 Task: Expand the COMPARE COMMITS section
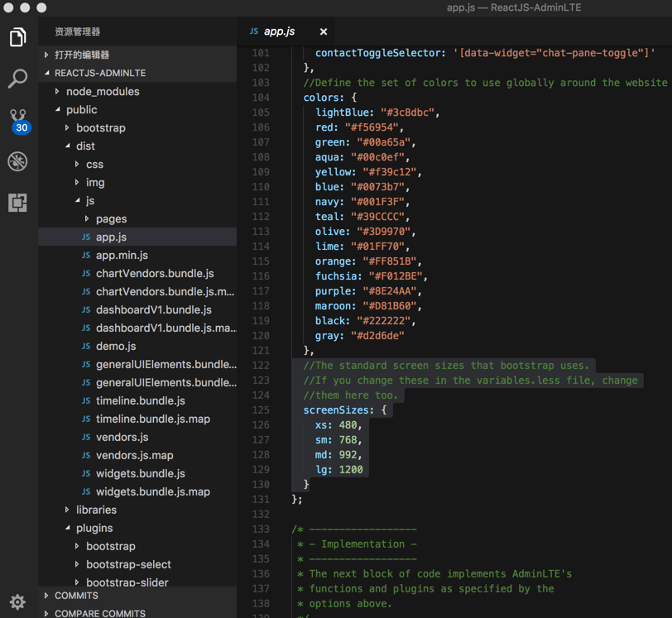coord(99,613)
